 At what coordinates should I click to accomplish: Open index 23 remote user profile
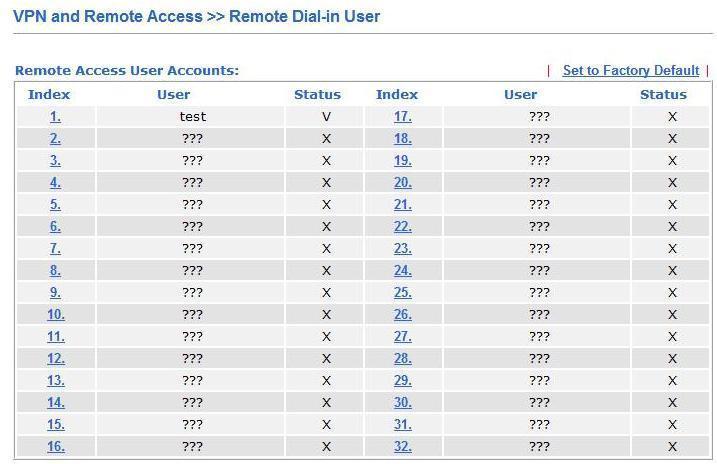tap(403, 249)
